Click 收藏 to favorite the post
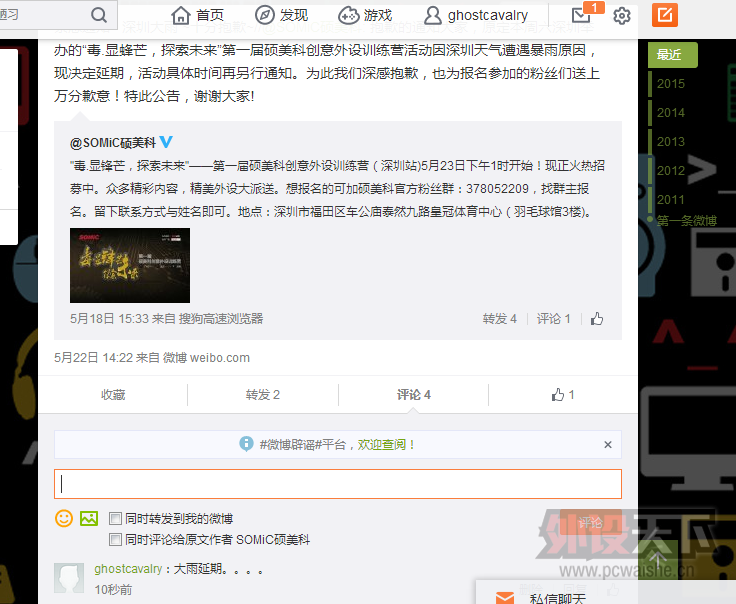Image resolution: width=736 pixels, height=604 pixels. point(113,395)
